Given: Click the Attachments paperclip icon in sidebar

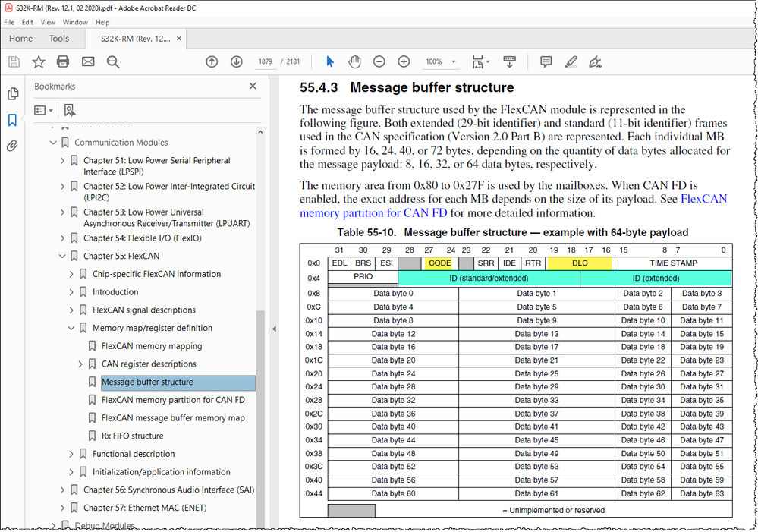Looking at the screenshot, I should click(x=11, y=145).
